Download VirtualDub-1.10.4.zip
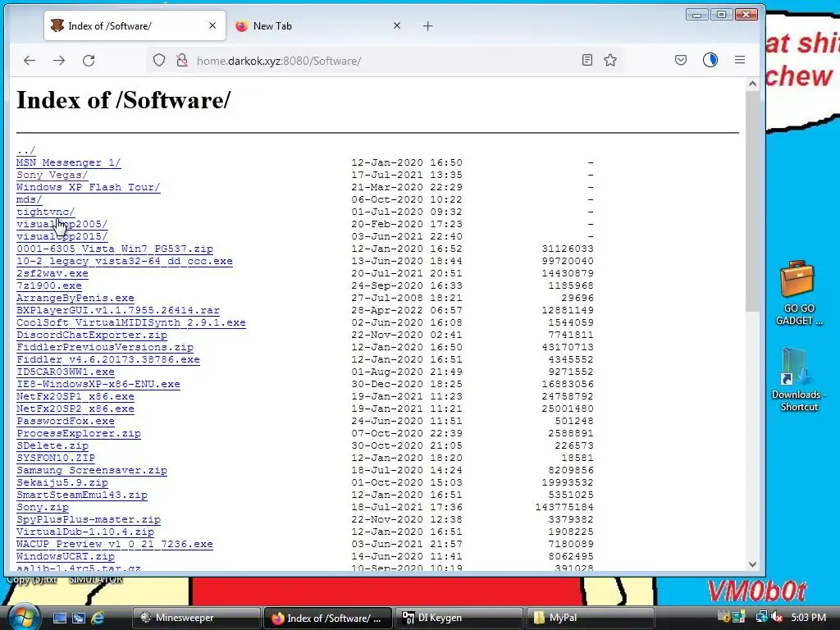Screen dimensions: 840x630 pos(85,532)
